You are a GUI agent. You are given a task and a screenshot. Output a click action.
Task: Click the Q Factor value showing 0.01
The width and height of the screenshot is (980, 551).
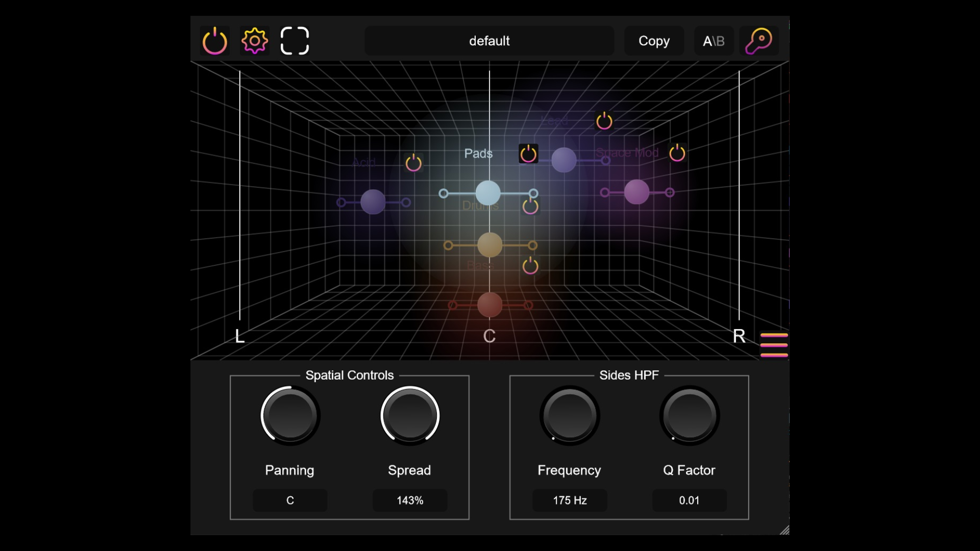[x=689, y=500]
